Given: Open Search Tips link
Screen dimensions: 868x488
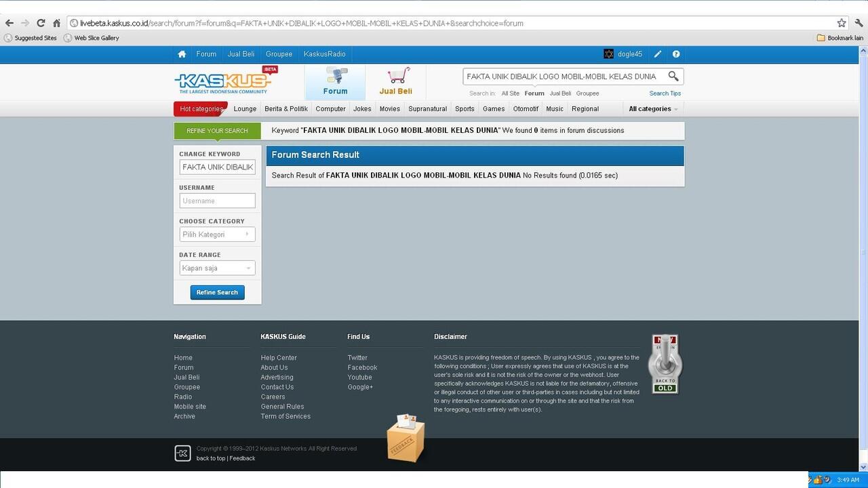Looking at the screenshot, I should point(665,94).
